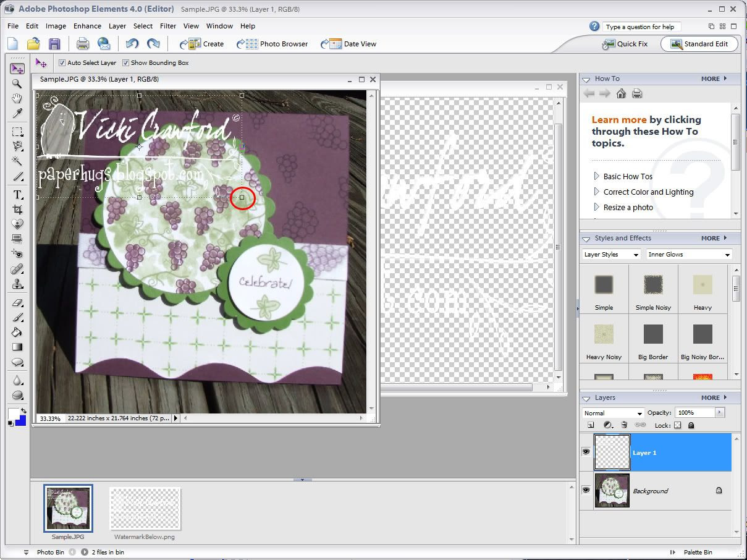
Task: Click the How To home icon
Action: pos(621,93)
